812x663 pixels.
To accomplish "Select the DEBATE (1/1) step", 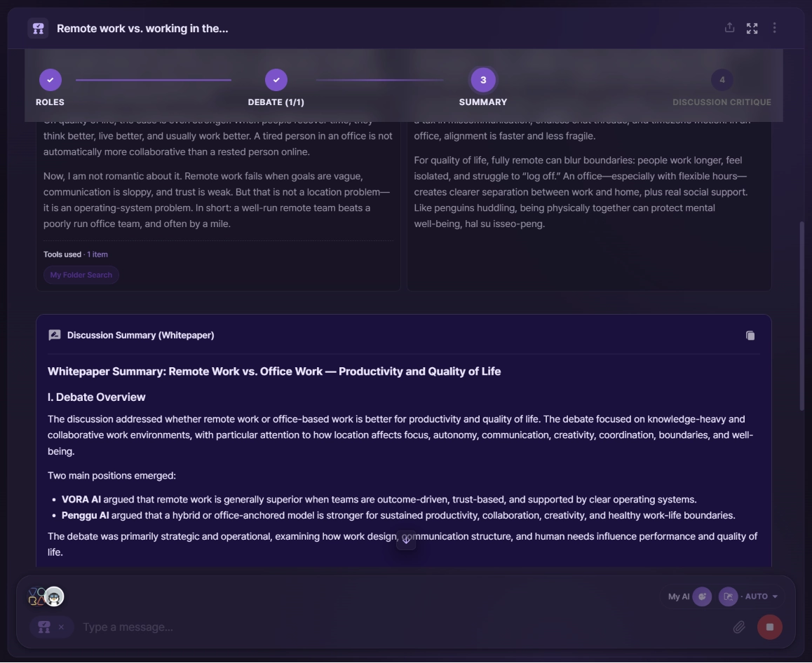I will point(276,80).
